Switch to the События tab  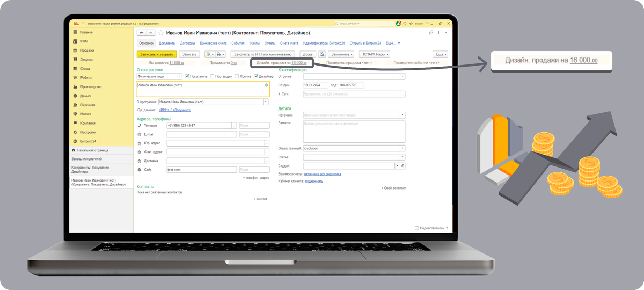[238, 43]
